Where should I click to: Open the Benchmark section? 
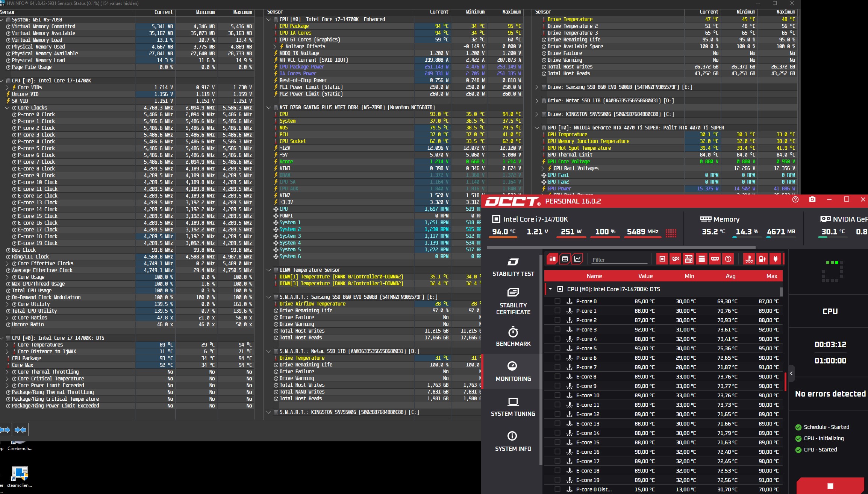[x=513, y=337]
